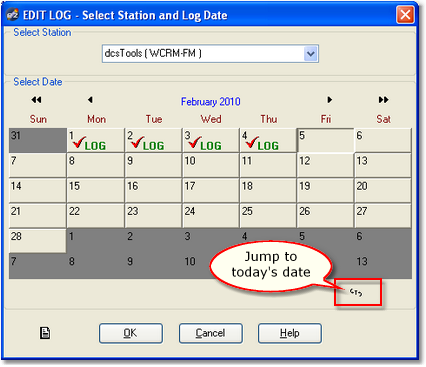Select February 1 with LOG checkmark

pyautogui.click(x=95, y=140)
